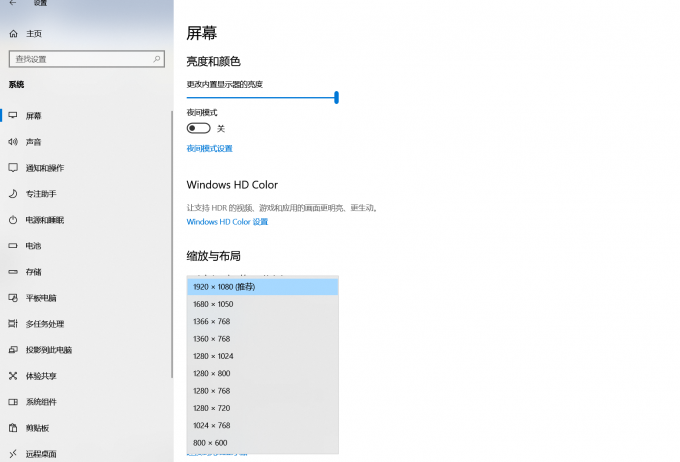Click the back arrow icon

tap(13, 3)
